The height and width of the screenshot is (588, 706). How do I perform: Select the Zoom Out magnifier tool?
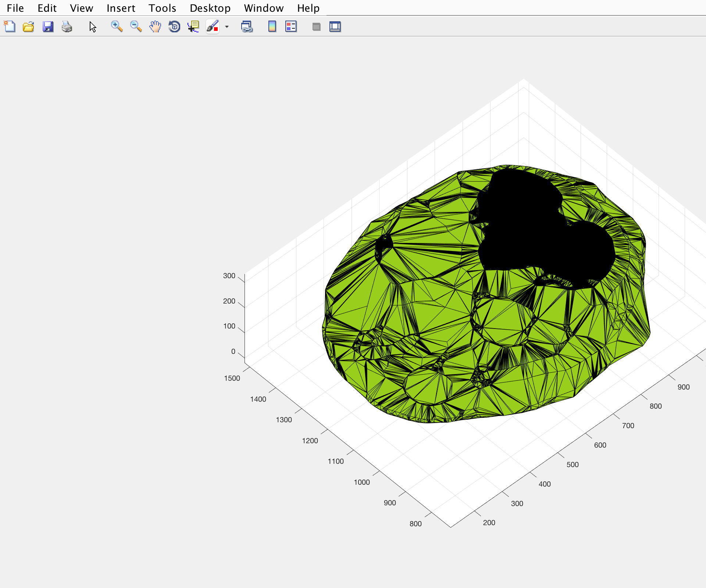136,26
